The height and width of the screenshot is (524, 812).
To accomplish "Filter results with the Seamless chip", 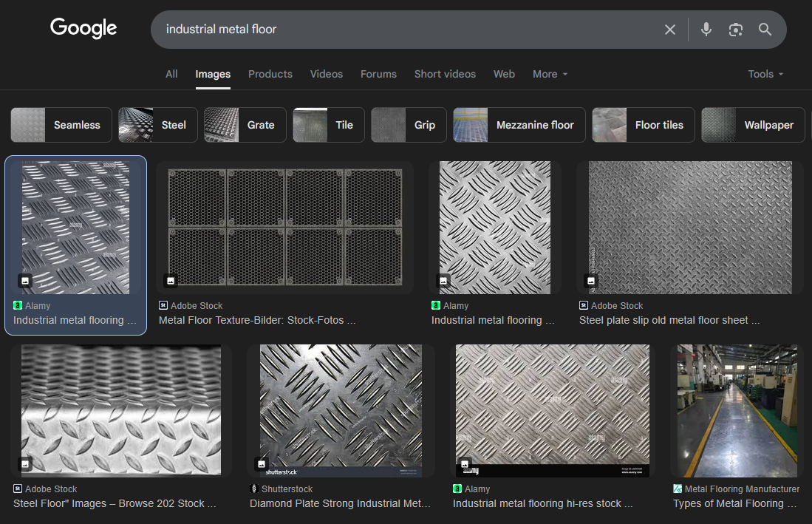I will (61, 125).
